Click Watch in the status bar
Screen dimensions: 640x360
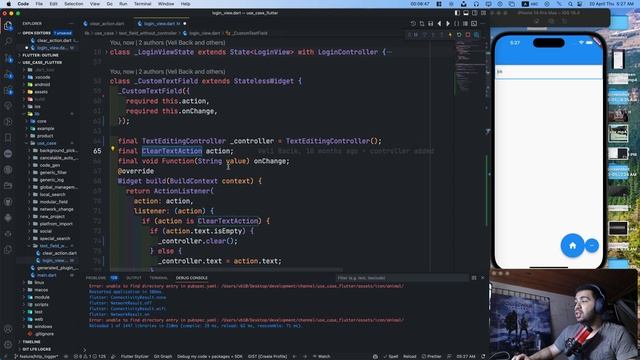321,356
